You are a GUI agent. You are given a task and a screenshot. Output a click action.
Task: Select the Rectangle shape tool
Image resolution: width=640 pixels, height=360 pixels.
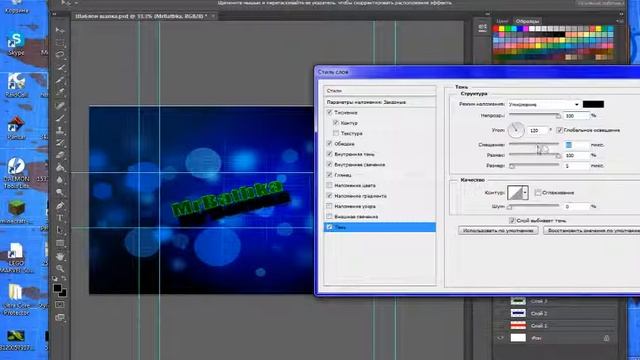60,243
